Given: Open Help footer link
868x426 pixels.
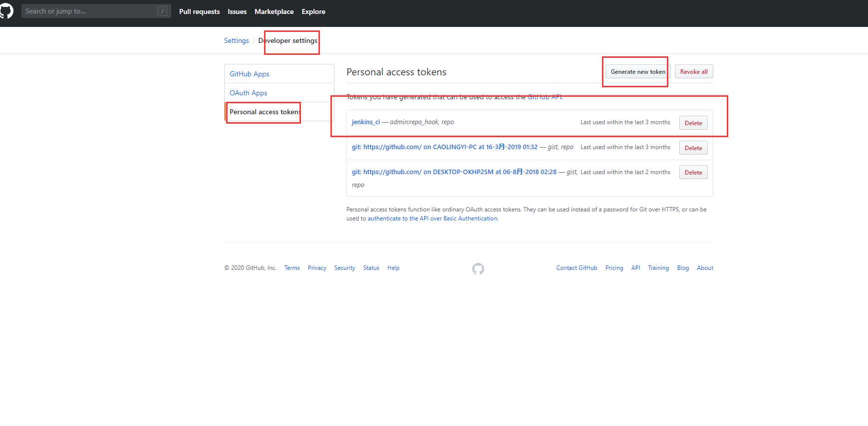Looking at the screenshot, I should click(393, 268).
